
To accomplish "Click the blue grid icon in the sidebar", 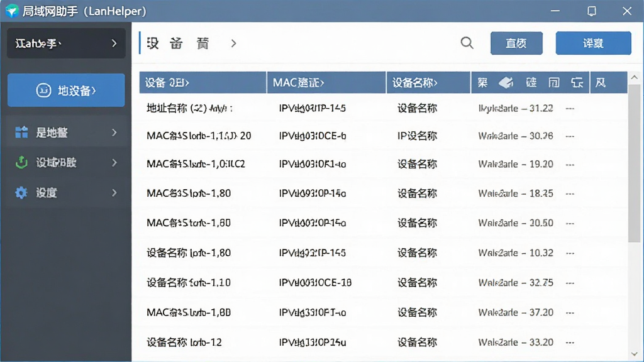I will 21,132.
